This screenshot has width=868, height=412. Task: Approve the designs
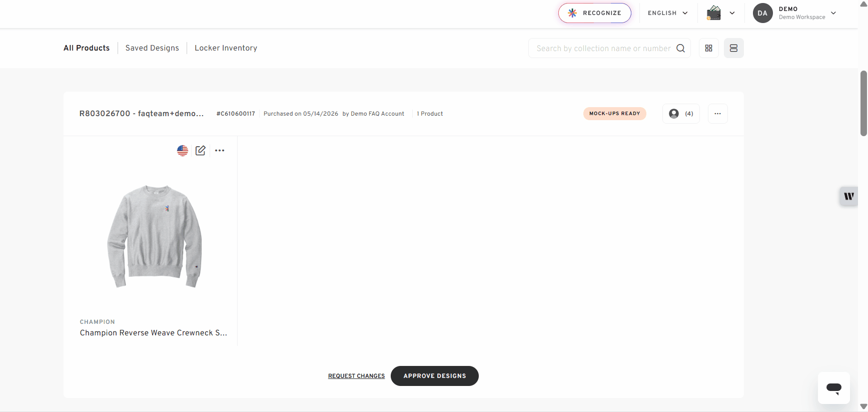[x=435, y=376]
